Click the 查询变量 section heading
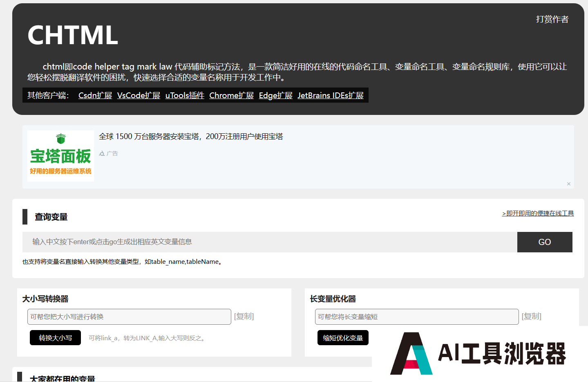The image size is (588, 382). coord(51,217)
